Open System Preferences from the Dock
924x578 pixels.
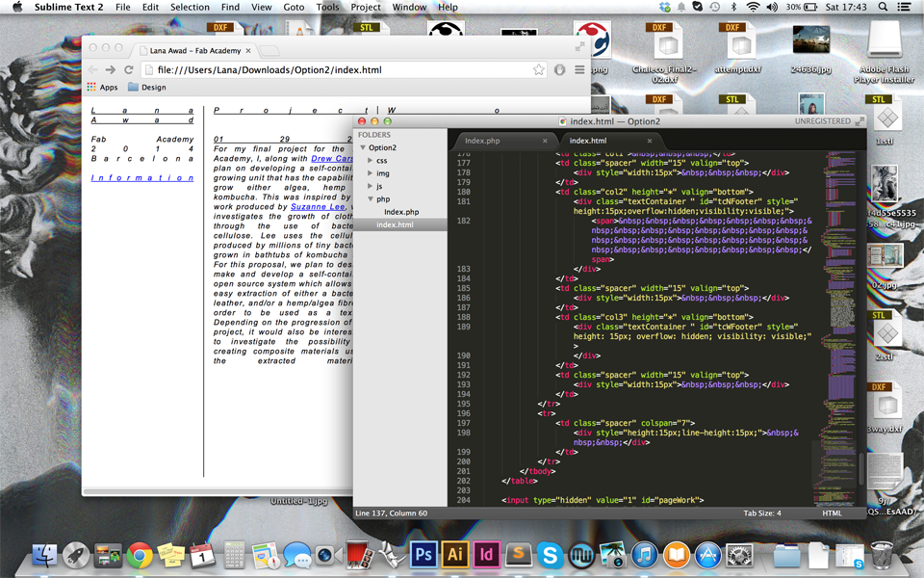click(x=739, y=555)
